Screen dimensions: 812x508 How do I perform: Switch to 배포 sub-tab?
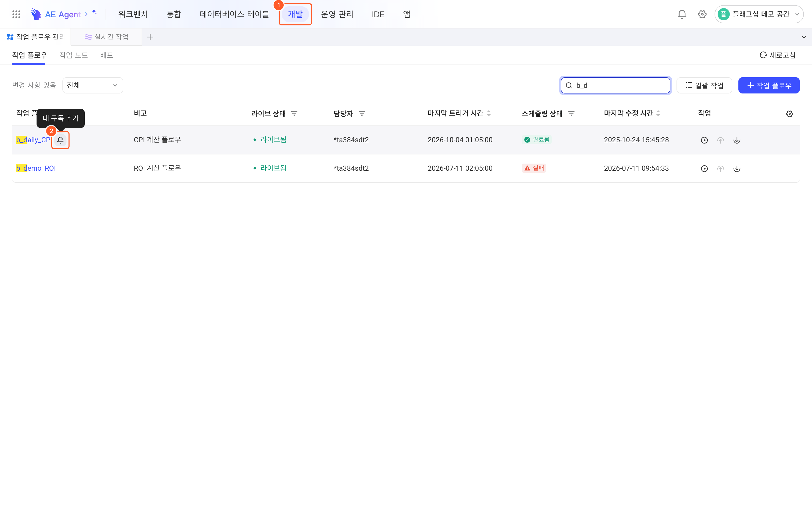click(106, 55)
